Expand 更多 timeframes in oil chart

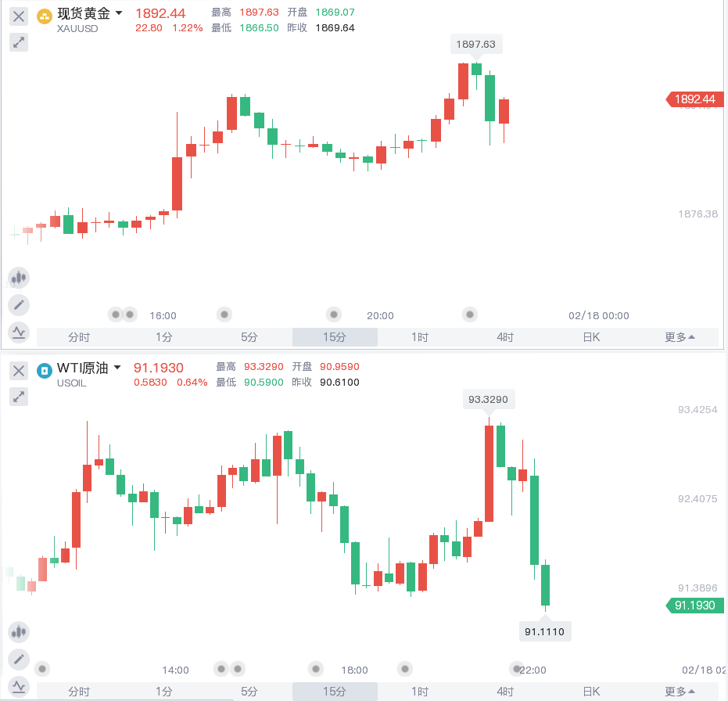point(680,692)
